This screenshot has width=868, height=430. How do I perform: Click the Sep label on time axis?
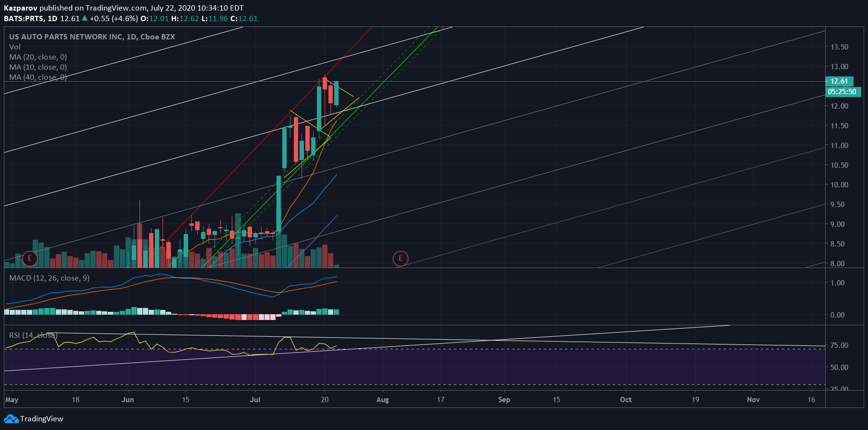click(x=504, y=400)
